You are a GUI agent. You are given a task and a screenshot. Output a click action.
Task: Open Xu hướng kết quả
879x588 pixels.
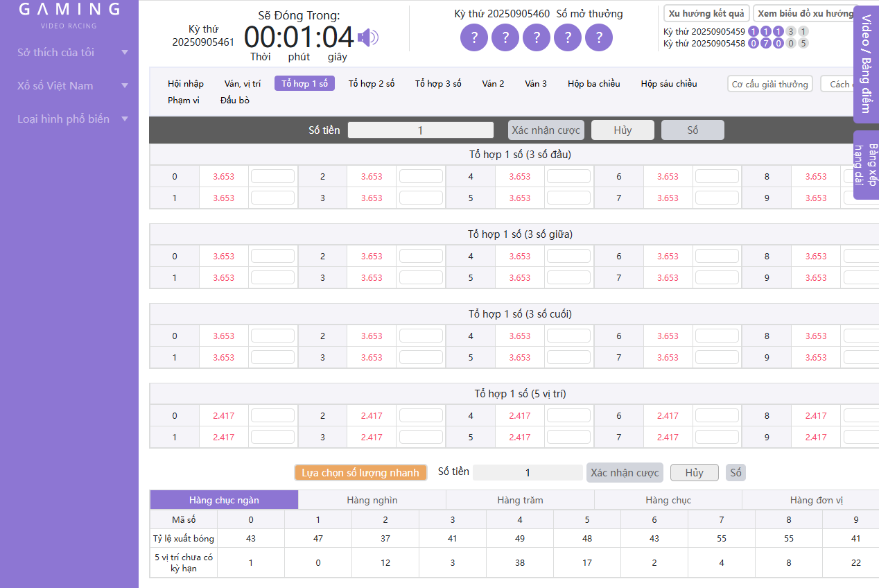coord(706,14)
